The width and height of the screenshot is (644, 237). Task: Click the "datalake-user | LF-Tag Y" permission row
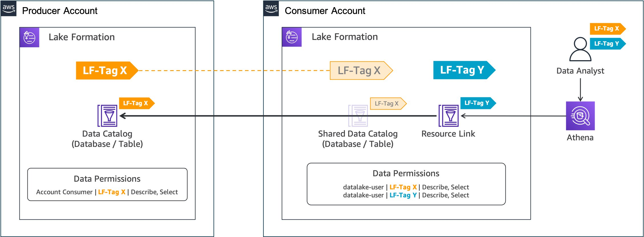click(406, 195)
